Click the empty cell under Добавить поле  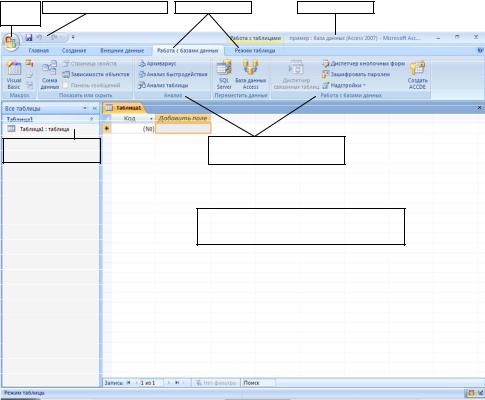(183, 129)
